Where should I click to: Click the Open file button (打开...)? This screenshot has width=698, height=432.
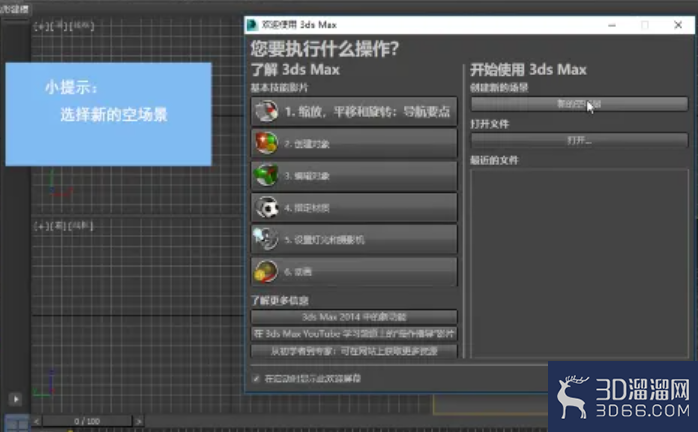pos(579,140)
